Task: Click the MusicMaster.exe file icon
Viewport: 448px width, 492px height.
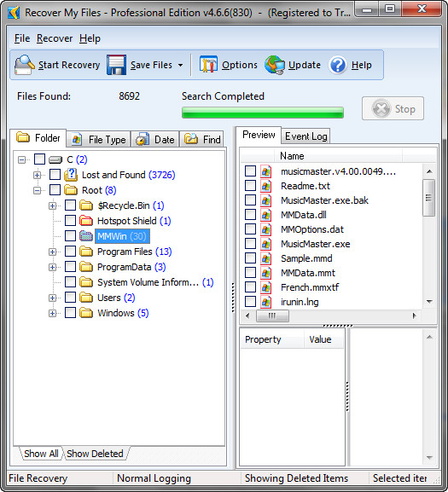Action: pyautogui.click(x=265, y=244)
